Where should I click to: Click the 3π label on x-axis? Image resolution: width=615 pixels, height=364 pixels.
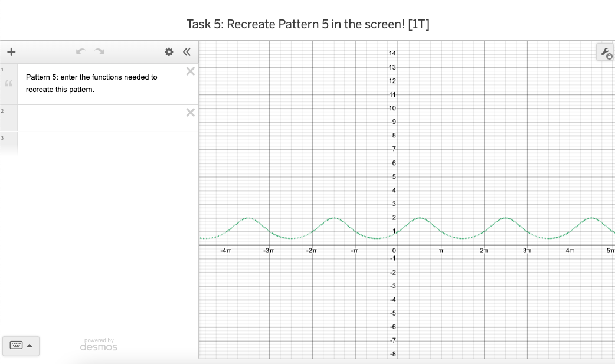526,251
